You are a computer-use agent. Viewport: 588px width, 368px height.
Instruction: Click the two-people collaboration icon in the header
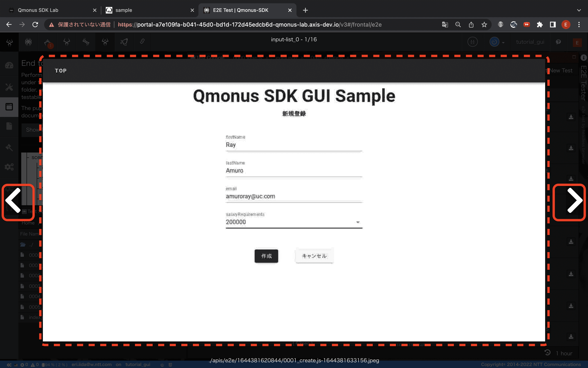pos(472,42)
